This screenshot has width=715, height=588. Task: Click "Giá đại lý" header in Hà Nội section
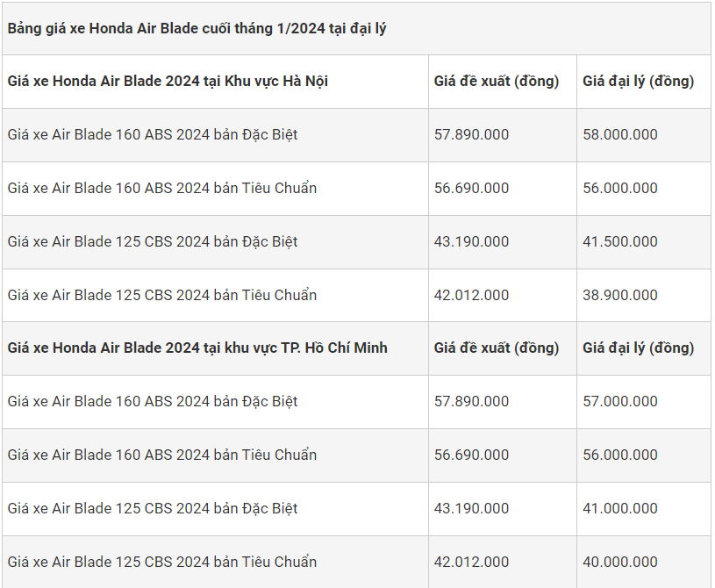tap(639, 81)
